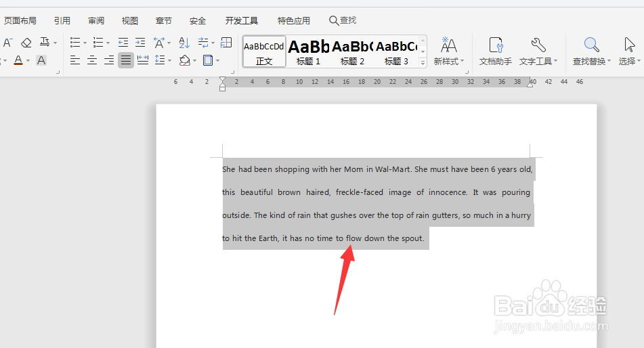Image resolution: width=644 pixels, height=348 pixels.
Task: Expand the styles gallery more arrow
Action: tap(423, 62)
